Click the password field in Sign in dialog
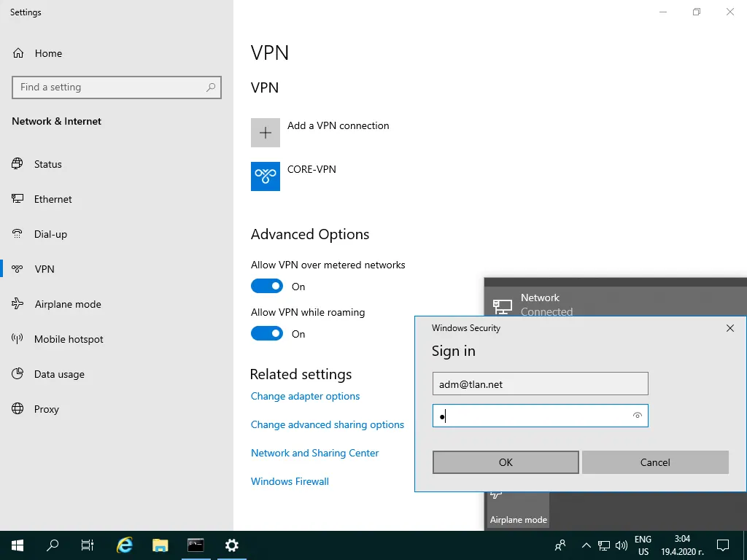Screen dimensions: 747x560 coord(541,416)
